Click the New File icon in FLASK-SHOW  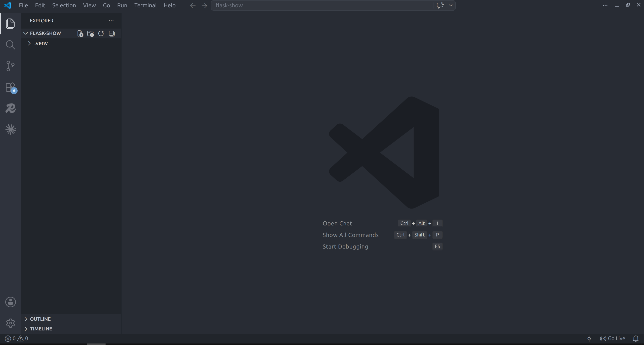click(80, 33)
